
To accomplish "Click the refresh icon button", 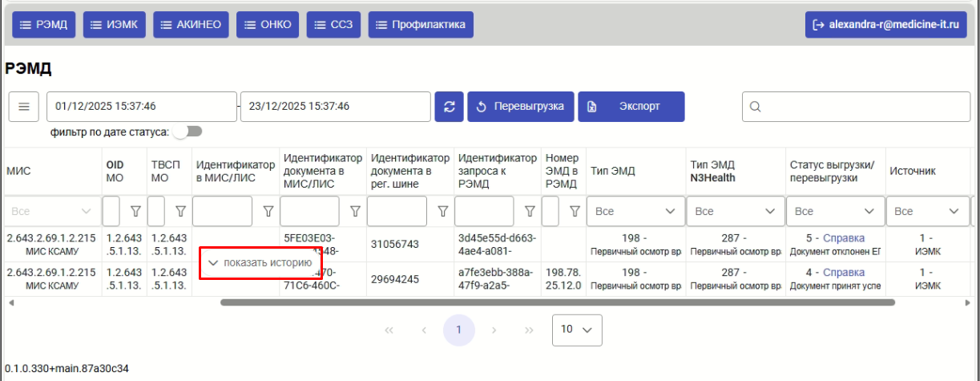I will tap(449, 107).
